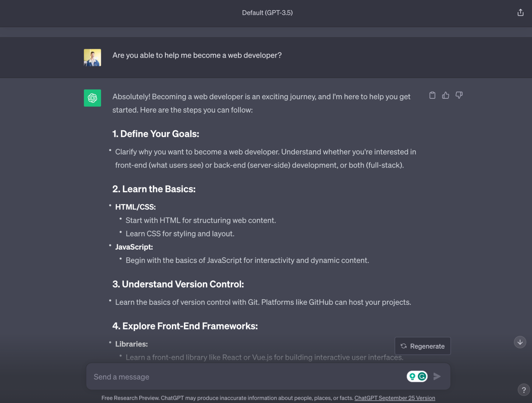532x403 pixels.
Task: Click the Understand Version Control heading
Action: 178,284
